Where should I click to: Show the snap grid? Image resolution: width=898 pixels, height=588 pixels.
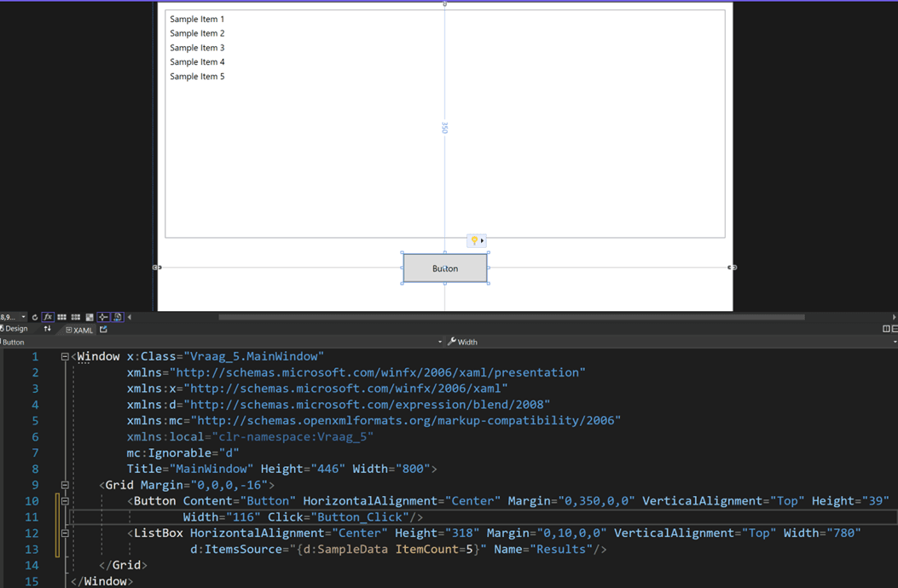[62, 317]
